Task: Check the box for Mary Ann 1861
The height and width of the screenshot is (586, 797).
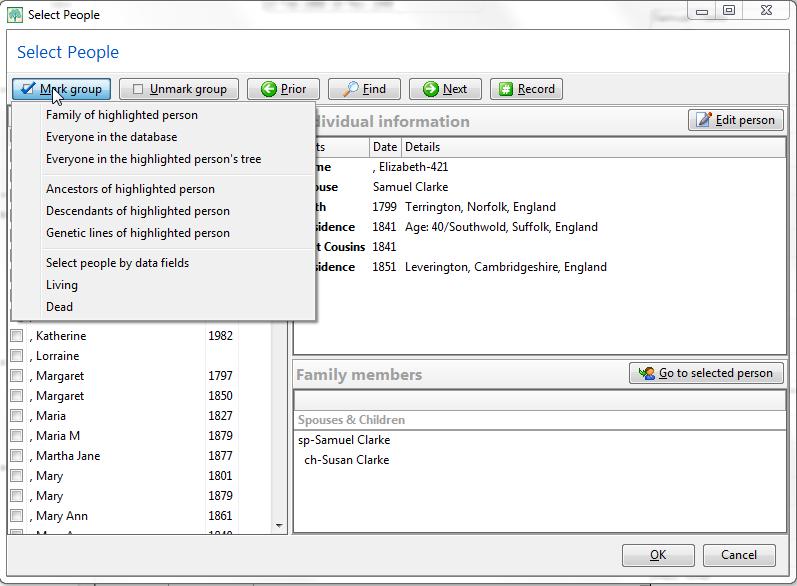Action: [x=17, y=515]
